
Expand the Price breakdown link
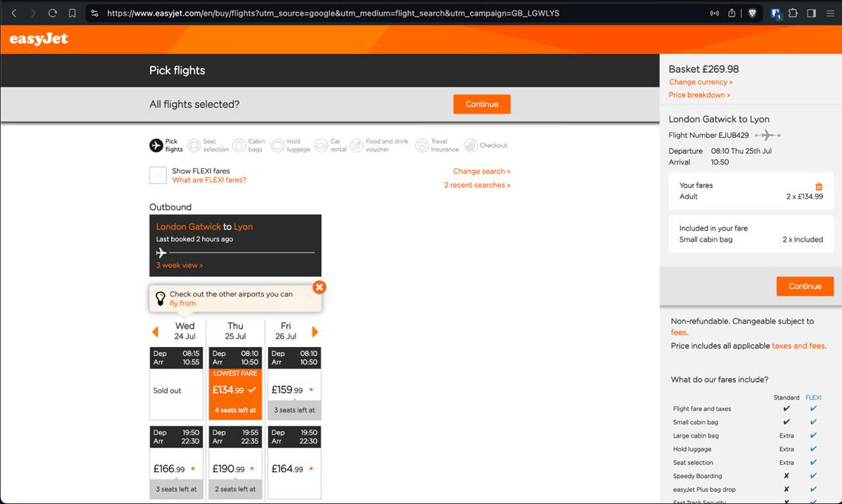pos(700,95)
